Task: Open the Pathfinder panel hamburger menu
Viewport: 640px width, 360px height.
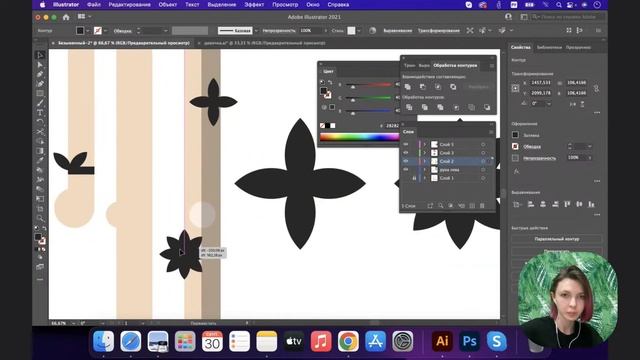Action: pos(491,65)
